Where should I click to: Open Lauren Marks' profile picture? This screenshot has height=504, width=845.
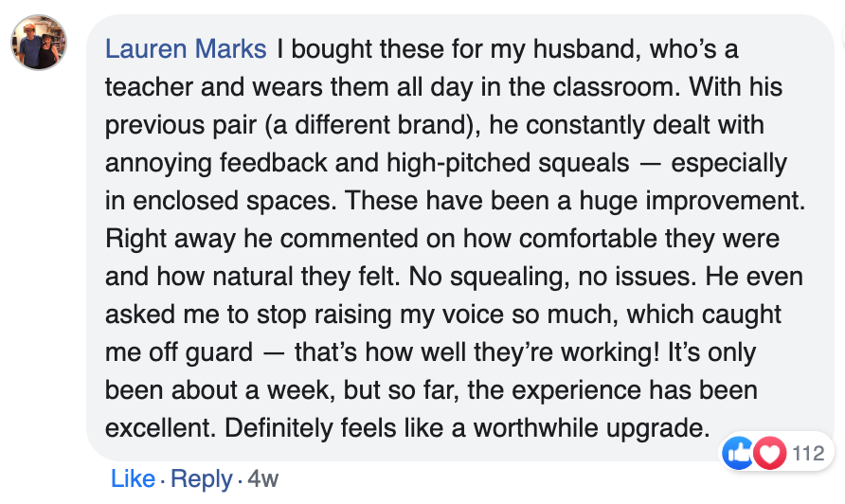[39, 43]
